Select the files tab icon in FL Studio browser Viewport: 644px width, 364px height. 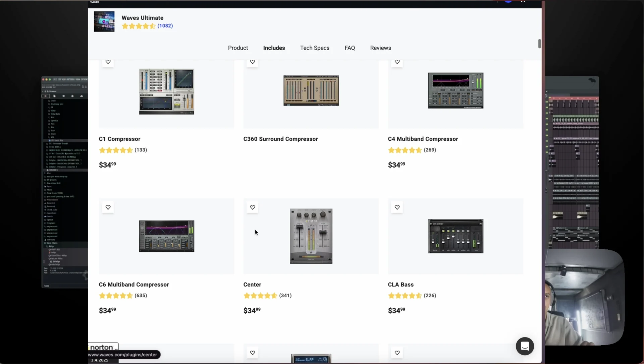coord(54,96)
